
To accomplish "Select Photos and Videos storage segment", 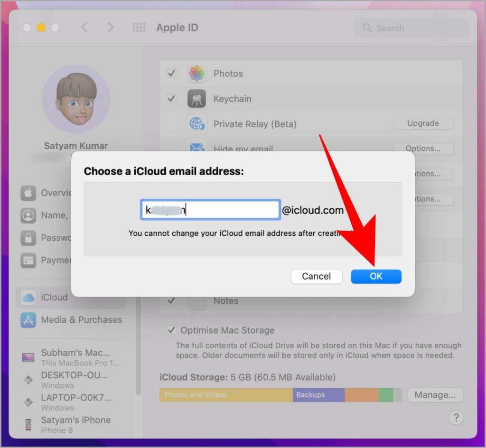I will 226,395.
